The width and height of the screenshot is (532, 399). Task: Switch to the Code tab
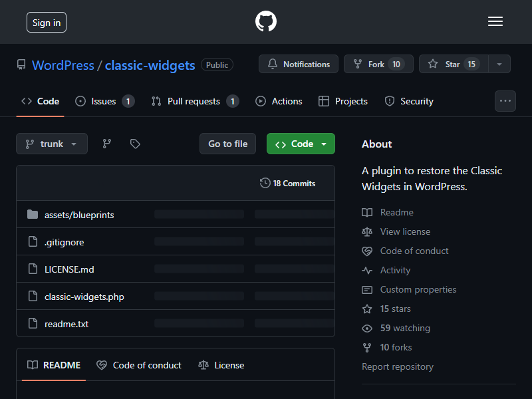(40, 101)
